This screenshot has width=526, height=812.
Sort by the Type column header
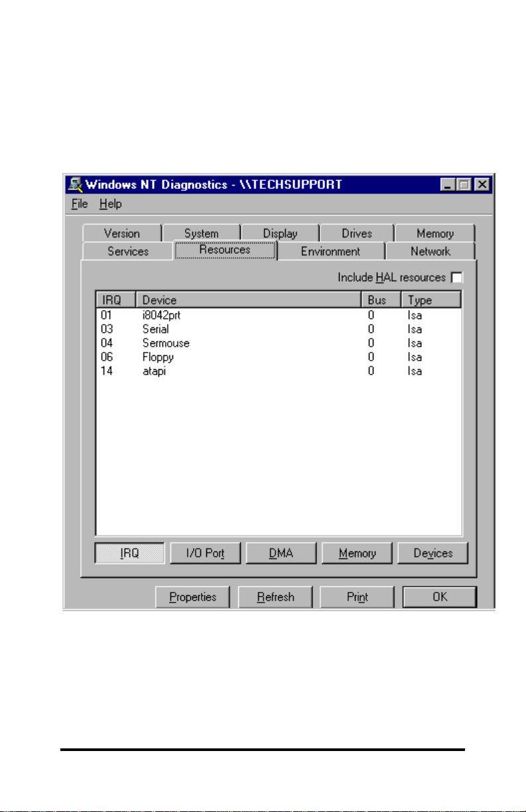coord(431,300)
